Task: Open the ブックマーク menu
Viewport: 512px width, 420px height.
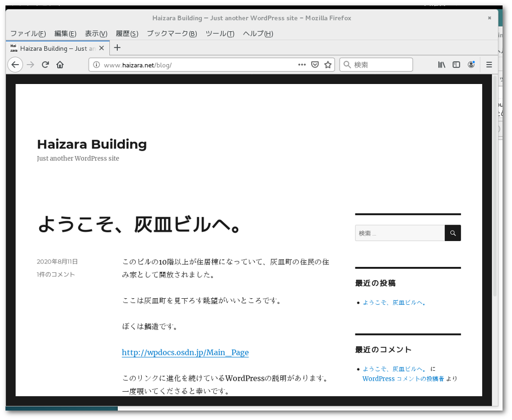Action: [171, 33]
